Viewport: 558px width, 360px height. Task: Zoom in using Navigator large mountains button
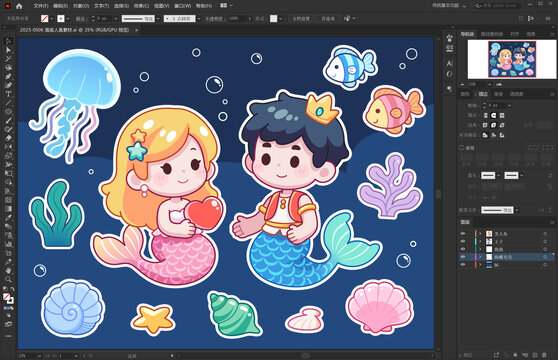click(x=499, y=84)
